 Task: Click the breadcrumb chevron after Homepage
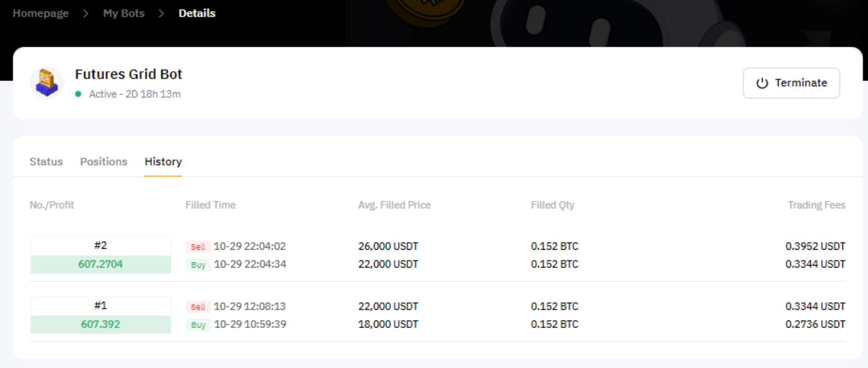click(86, 13)
